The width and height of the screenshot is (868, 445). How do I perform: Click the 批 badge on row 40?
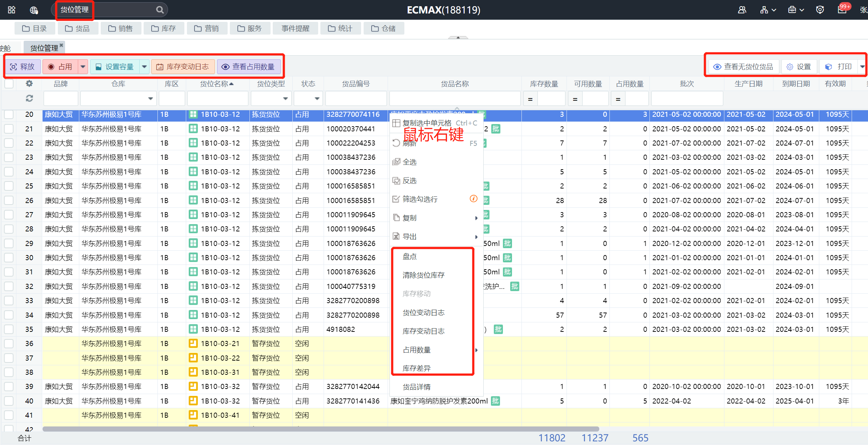coord(495,401)
